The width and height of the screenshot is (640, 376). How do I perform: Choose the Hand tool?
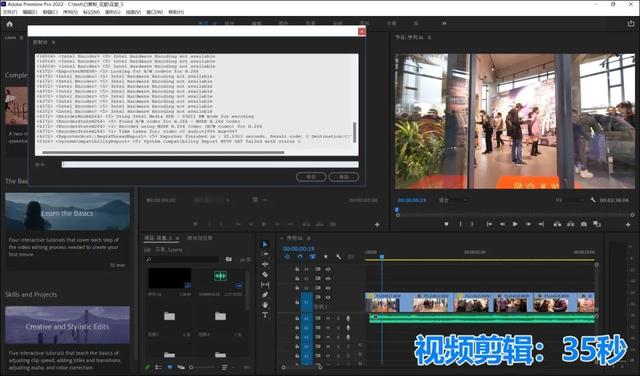pyautogui.click(x=265, y=305)
